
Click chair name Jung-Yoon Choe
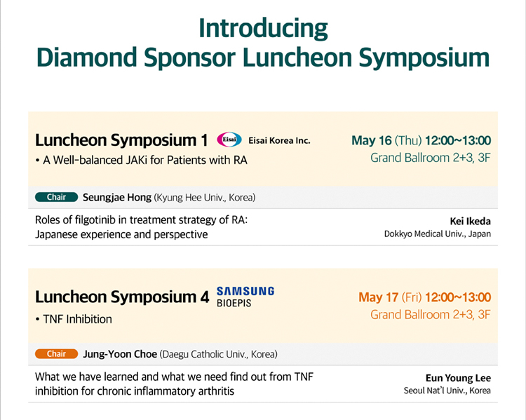click(x=120, y=354)
